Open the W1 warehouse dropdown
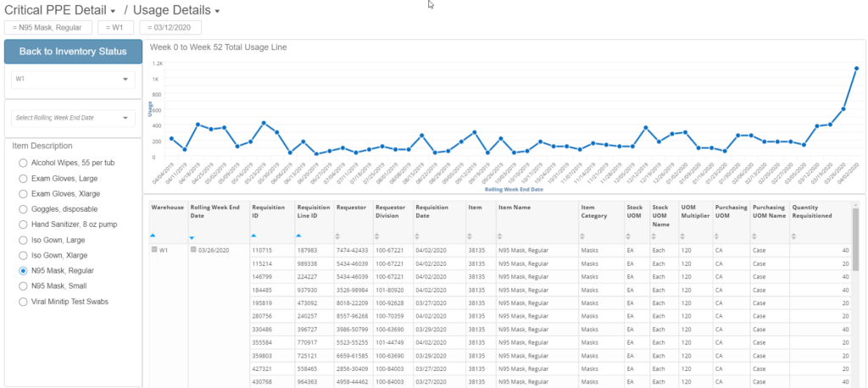This screenshot has height=388, width=868. tap(73, 80)
